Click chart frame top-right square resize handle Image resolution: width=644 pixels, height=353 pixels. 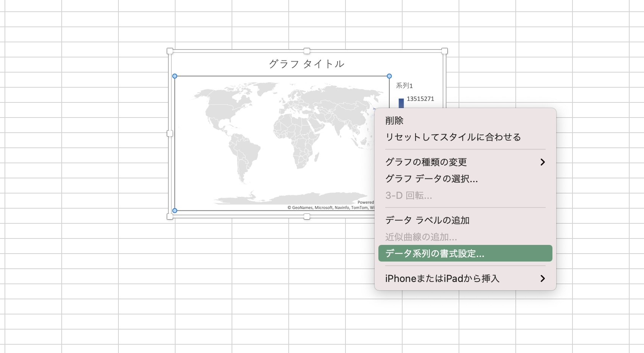pos(445,51)
